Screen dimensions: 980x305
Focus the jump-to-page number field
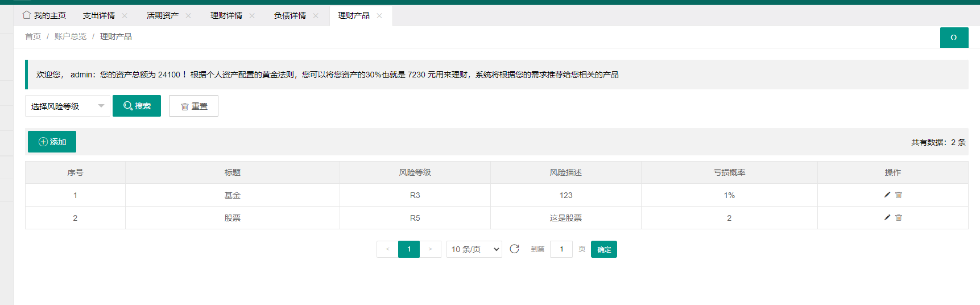[x=561, y=249]
